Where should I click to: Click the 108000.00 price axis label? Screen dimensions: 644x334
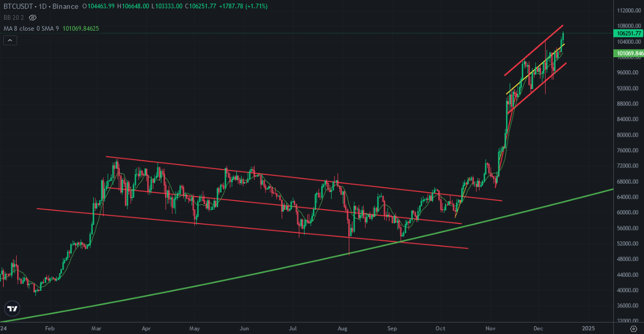(629, 26)
